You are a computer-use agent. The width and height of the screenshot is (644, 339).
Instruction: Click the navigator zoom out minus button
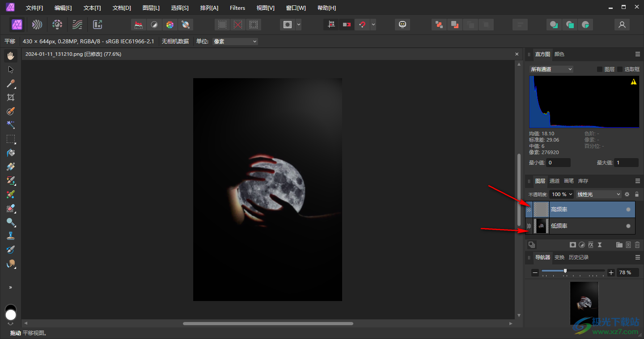tap(535, 272)
